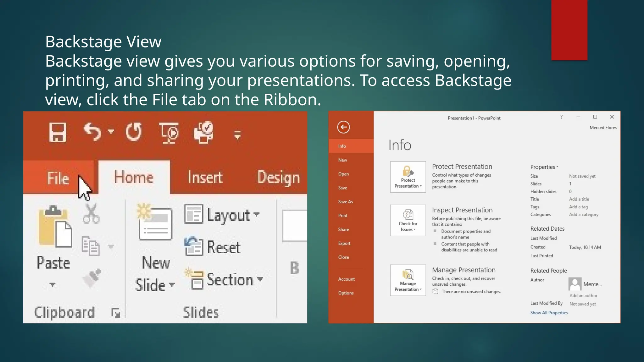Open the File tab
The height and width of the screenshot is (362, 644).
(x=58, y=178)
